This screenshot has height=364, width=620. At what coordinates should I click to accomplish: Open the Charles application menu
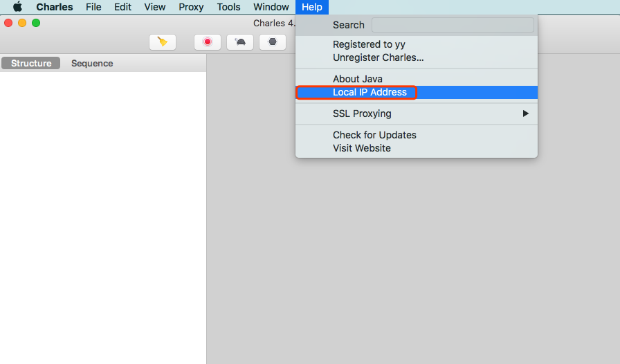click(x=55, y=7)
